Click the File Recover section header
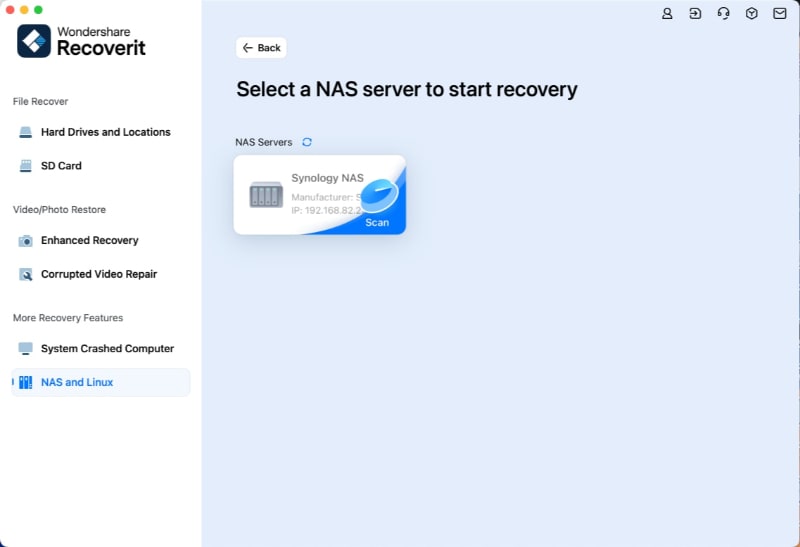Viewport: 800px width, 547px height. point(40,102)
